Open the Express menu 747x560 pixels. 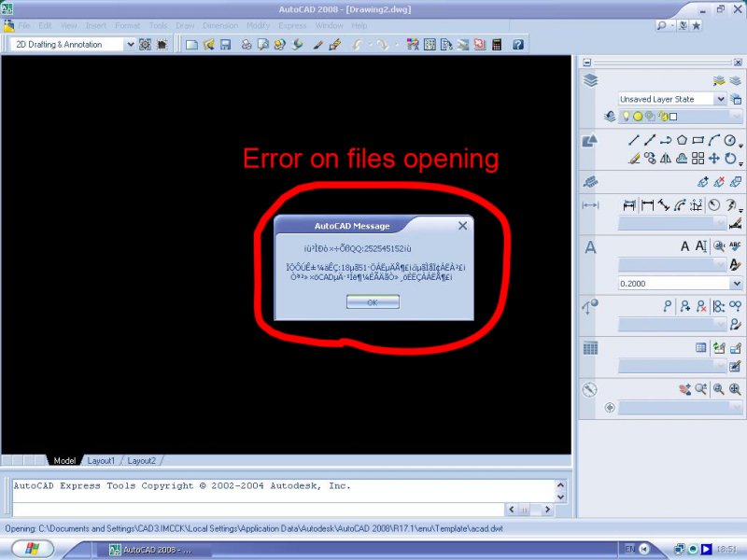292,26
